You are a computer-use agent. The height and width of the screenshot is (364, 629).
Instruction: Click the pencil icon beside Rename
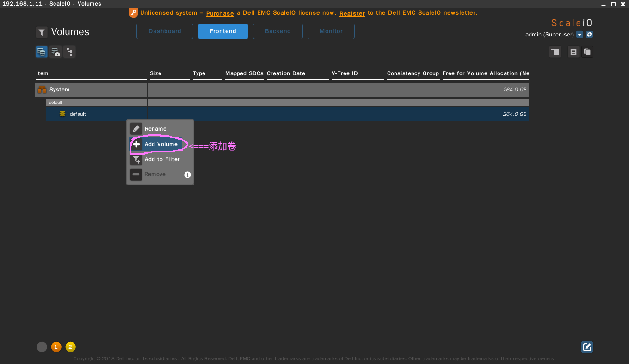click(x=136, y=129)
